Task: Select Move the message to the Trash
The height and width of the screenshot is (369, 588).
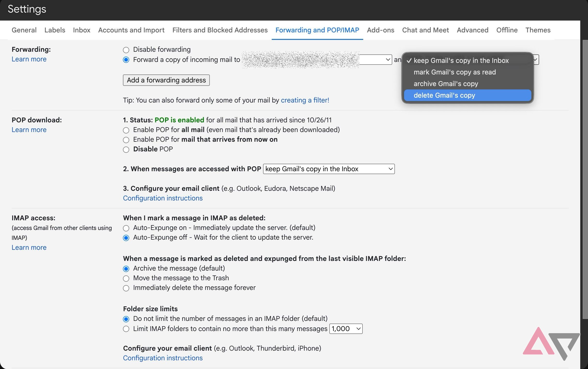Action: pyautogui.click(x=126, y=278)
